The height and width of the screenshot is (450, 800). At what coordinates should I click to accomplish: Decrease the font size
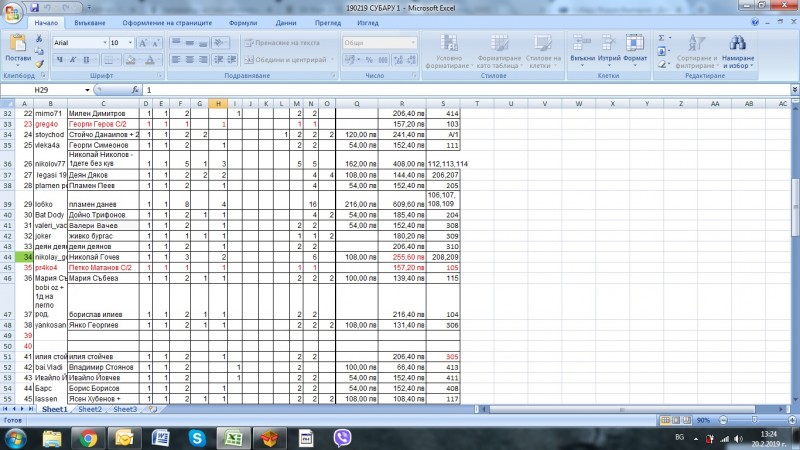156,43
